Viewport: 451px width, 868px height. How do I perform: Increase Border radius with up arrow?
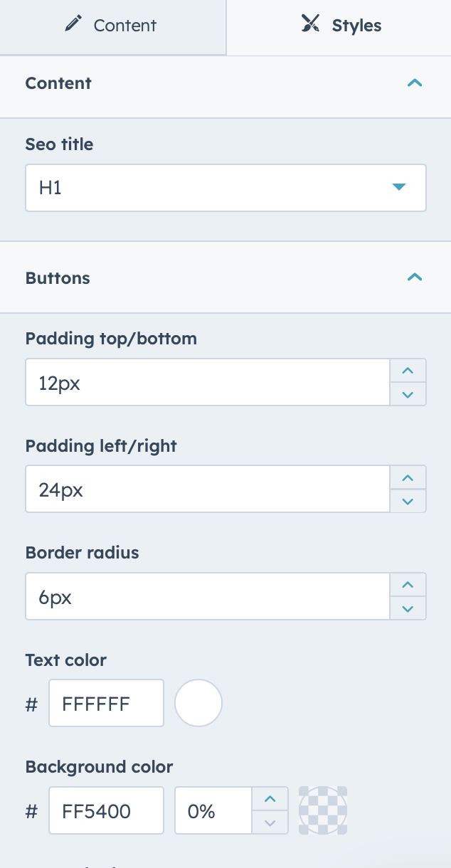[x=408, y=585]
